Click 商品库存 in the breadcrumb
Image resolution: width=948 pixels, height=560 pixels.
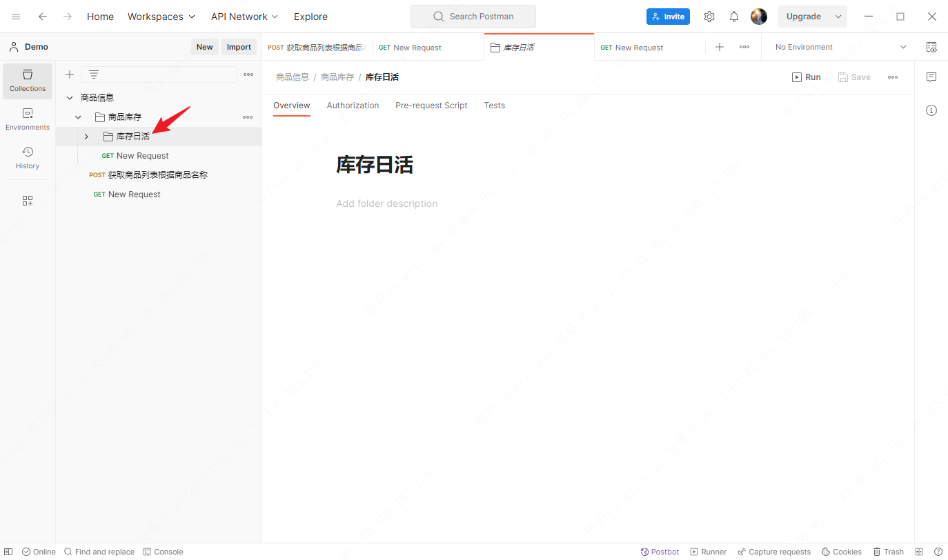point(337,77)
